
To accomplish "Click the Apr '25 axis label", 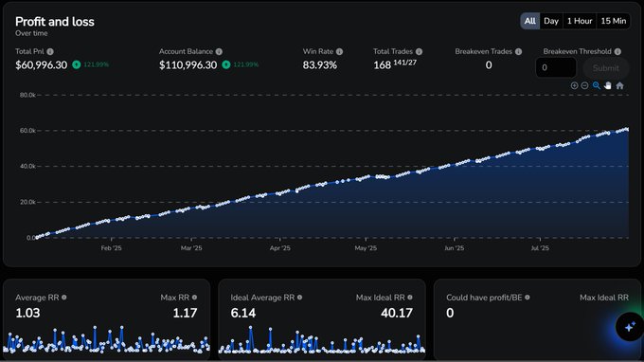I will pyautogui.click(x=280, y=248).
